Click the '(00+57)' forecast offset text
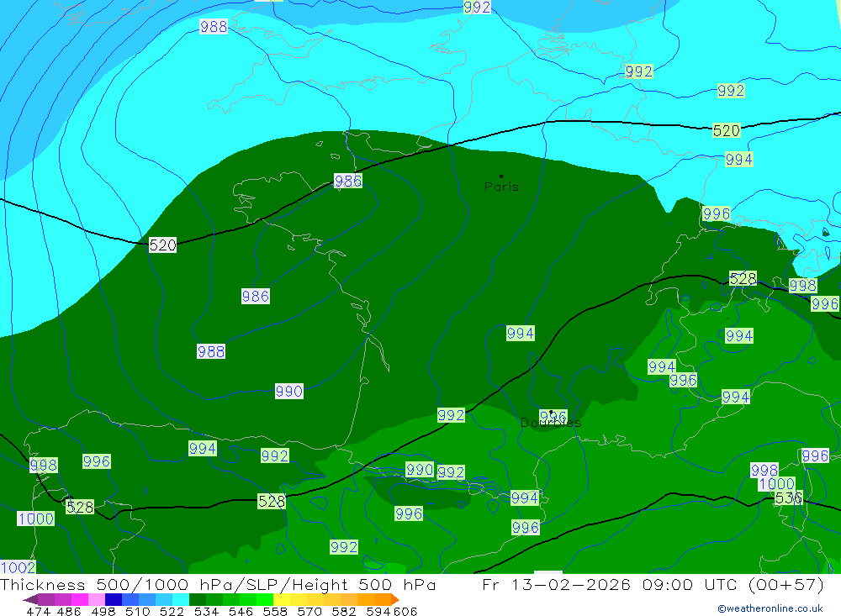841x616 pixels. pyautogui.click(x=785, y=584)
